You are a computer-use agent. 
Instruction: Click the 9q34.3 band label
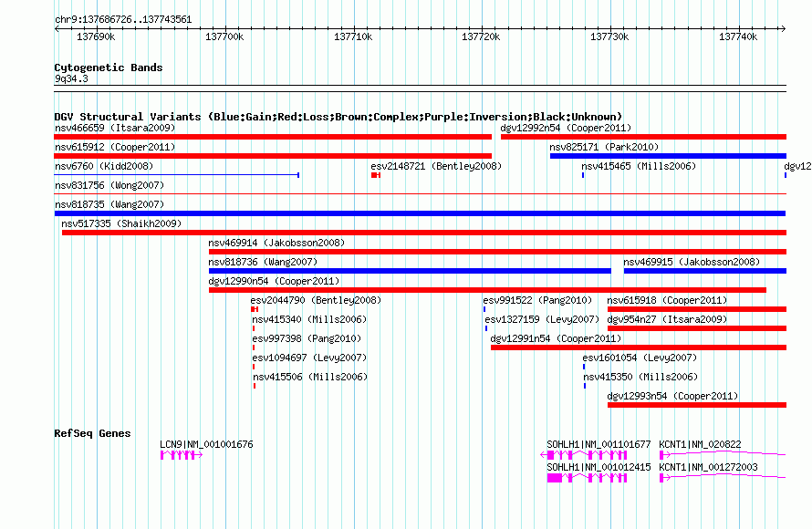click(x=71, y=78)
